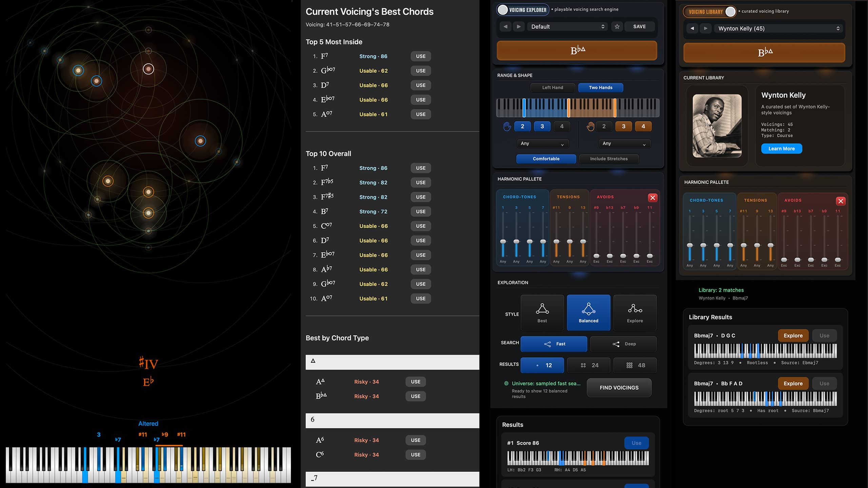Adjust chord-tone 1 slider in Explorer
This screenshot has width=868, height=488.
[503, 242]
